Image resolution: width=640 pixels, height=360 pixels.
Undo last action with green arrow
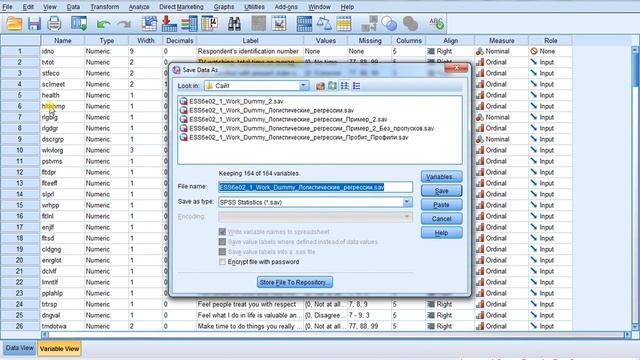click(103, 24)
